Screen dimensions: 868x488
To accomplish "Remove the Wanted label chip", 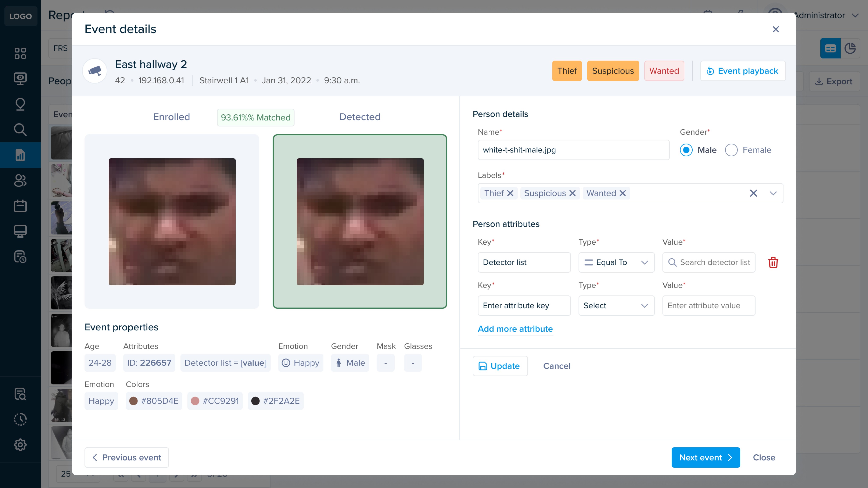I will click(x=622, y=193).
